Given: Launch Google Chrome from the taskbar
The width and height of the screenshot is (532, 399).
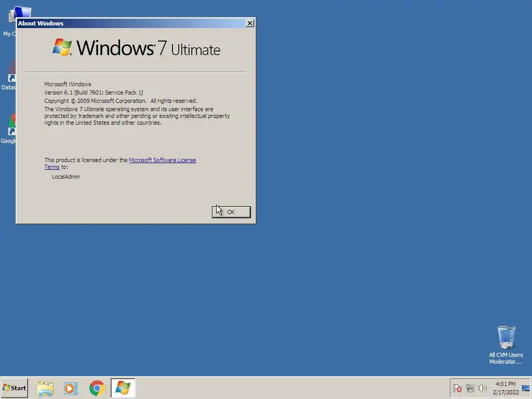Looking at the screenshot, I should (97, 388).
